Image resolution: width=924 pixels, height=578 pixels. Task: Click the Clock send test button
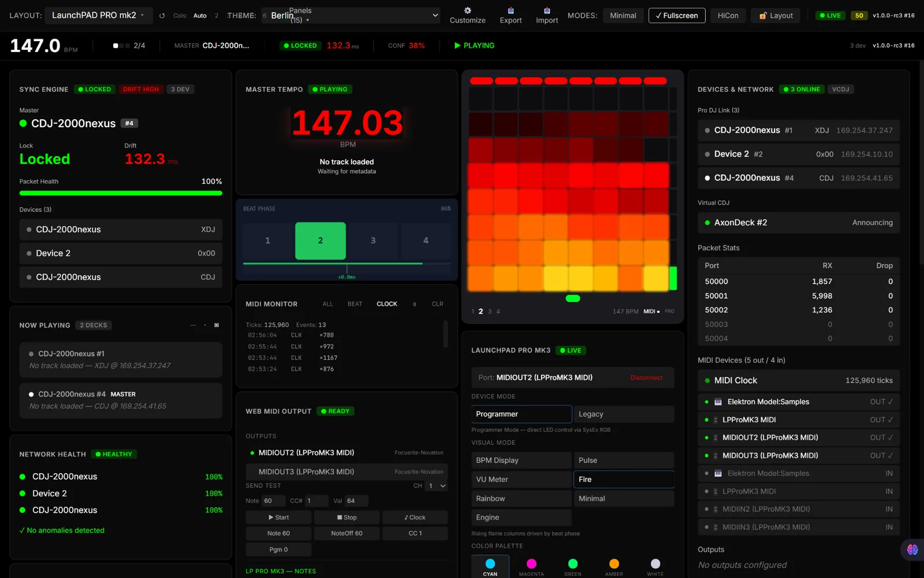415,517
